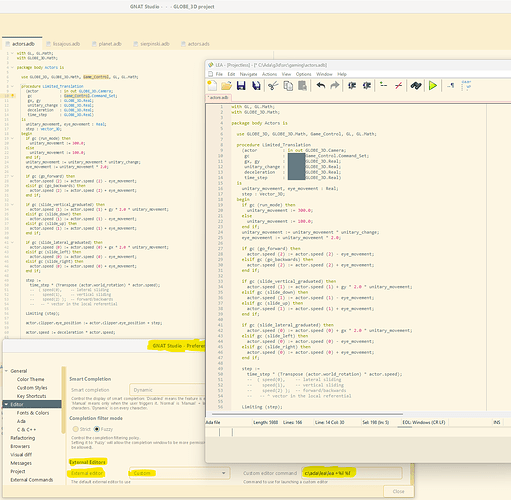Select actors.adb tab in LEA editor
The width and height of the screenshot is (511, 500).
point(218,98)
